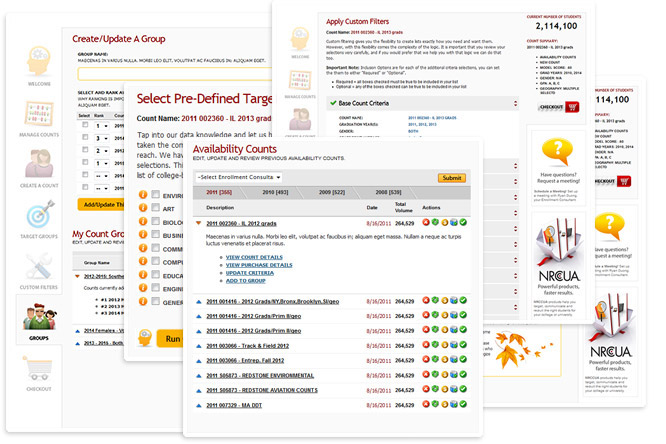Image resolution: width=666 pixels, height=444 pixels.
Task: Click the orange coin icon for Track & Field 2012
Action: (x=444, y=345)
